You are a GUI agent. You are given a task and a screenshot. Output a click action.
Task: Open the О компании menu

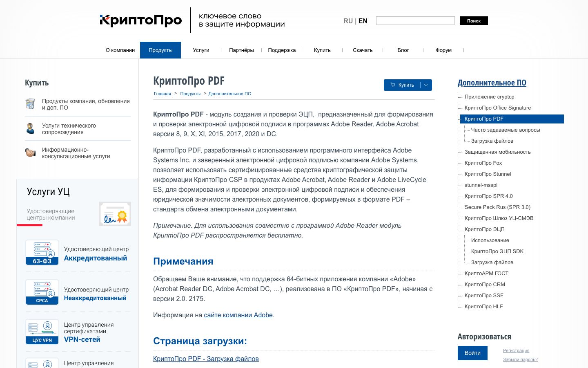pyautogui.click(x=120, y=50)
